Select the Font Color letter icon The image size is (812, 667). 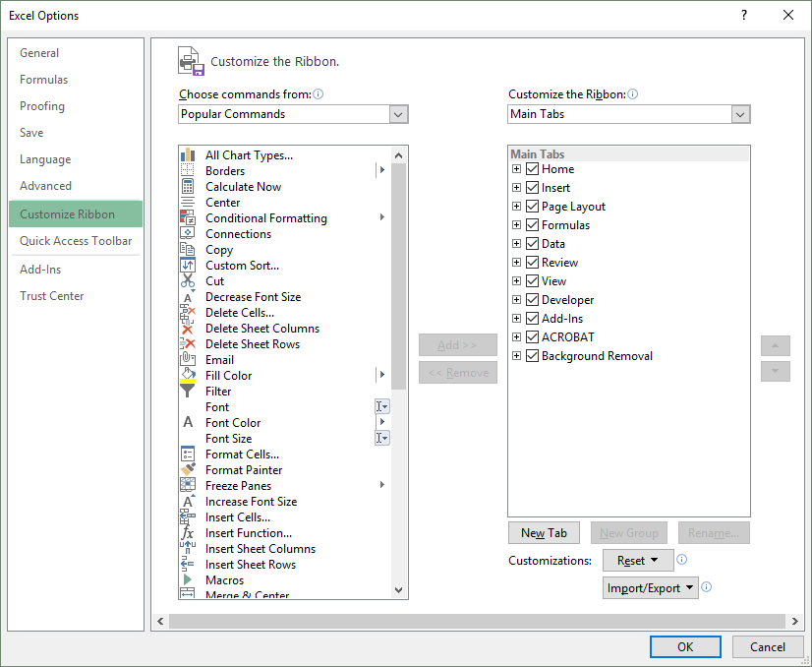188,422
